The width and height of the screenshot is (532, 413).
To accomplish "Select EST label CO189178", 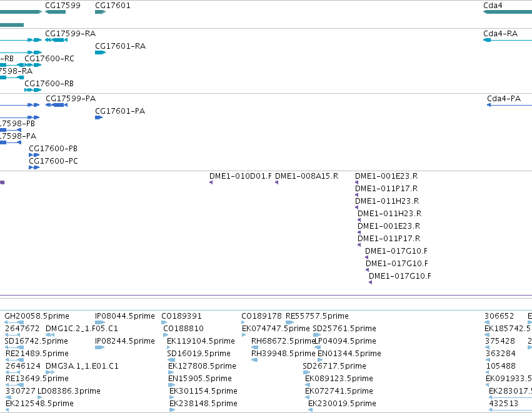I will coord(261,316).
